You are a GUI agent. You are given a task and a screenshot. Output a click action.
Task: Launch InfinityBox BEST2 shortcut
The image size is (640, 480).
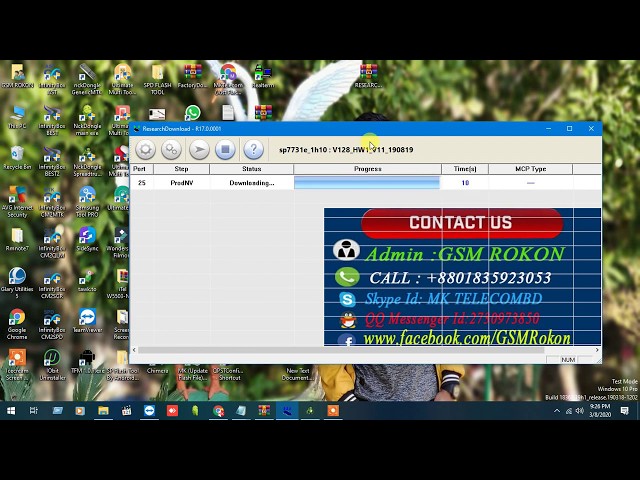(x=52, y=161)
